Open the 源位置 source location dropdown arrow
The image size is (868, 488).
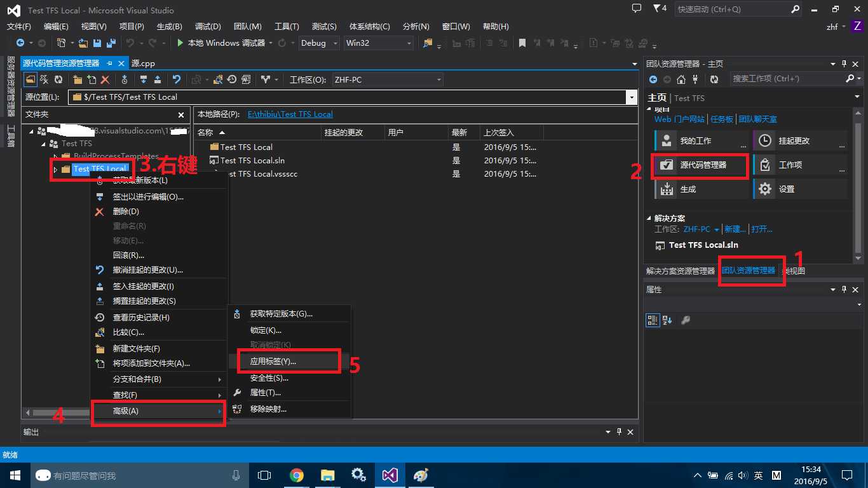click(631, 97)
